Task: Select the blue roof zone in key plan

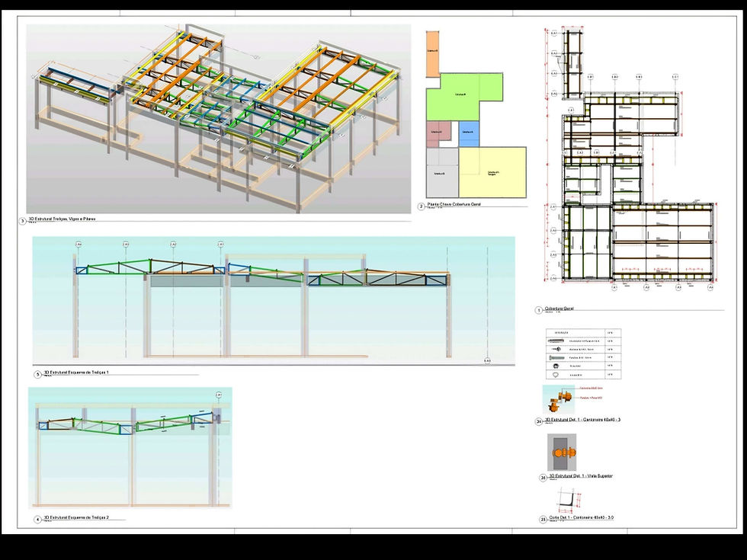Action: point(469,134)
